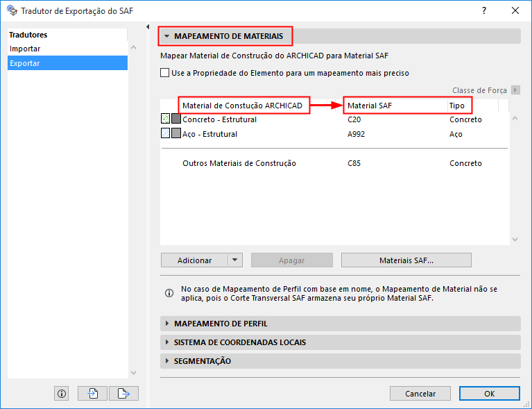
Task: Click the Tipo column header
Action: [x=456, y=106]
